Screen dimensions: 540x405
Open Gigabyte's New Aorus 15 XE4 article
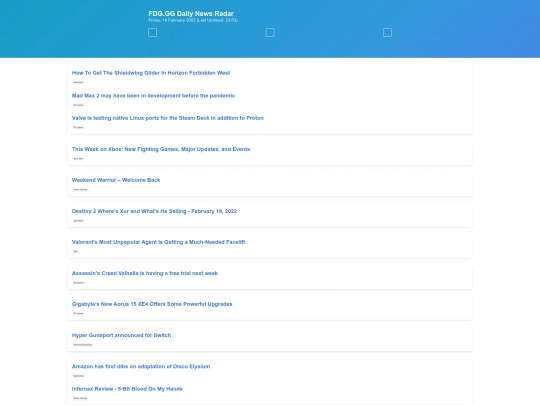[152, 304]
